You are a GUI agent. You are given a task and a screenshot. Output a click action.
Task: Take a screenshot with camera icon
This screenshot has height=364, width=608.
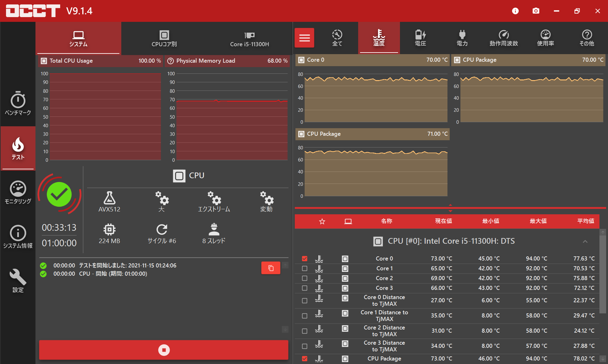[536, 11]
